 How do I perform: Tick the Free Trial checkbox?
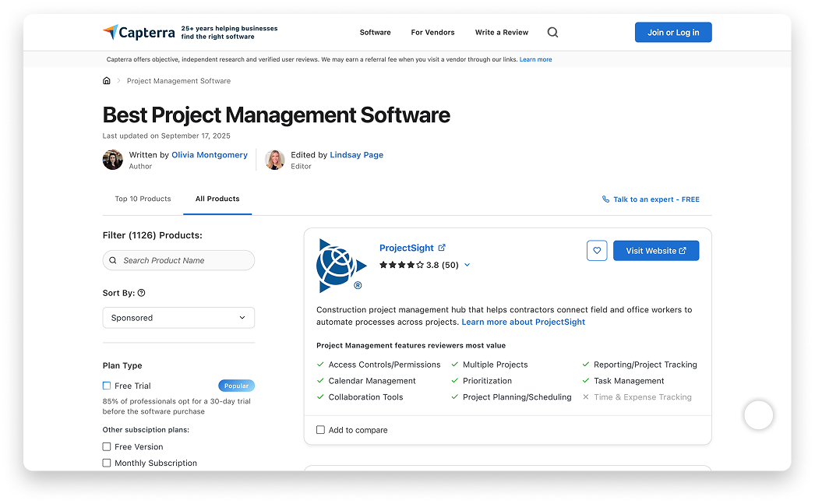click(107, 386)
